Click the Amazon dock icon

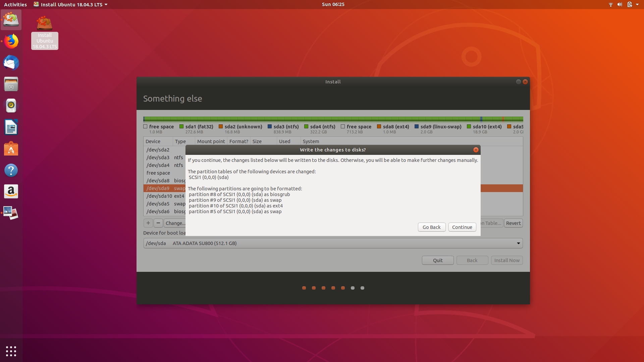tap(11, 191)
